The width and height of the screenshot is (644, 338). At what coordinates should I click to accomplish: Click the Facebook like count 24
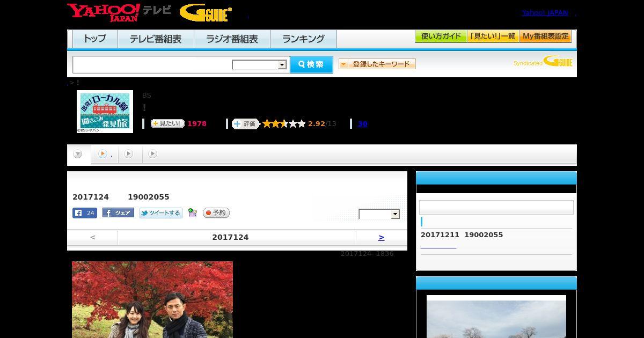coord(85,213)
